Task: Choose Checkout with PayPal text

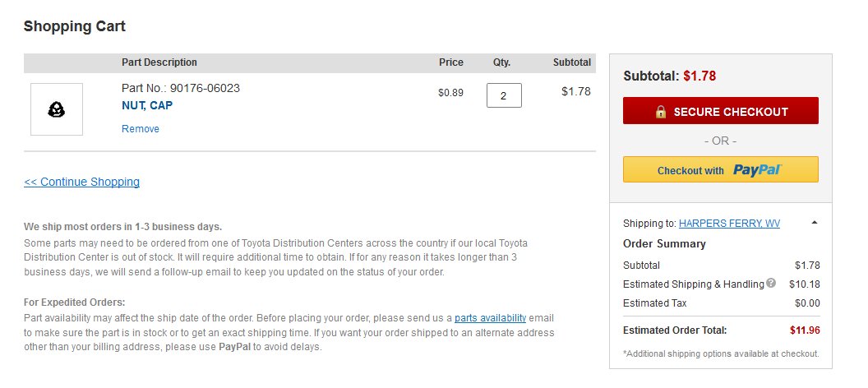Action: 690,171
